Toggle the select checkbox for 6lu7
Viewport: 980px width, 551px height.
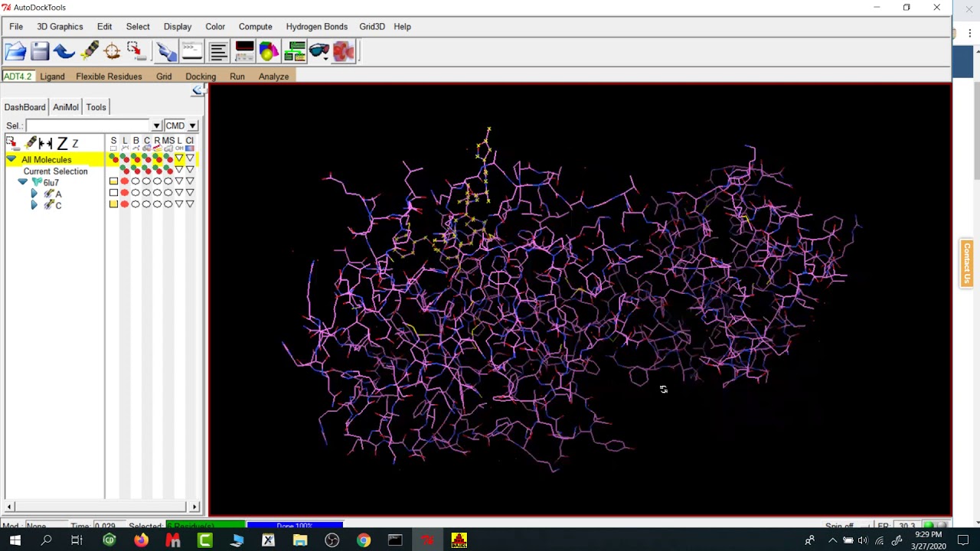113,181
